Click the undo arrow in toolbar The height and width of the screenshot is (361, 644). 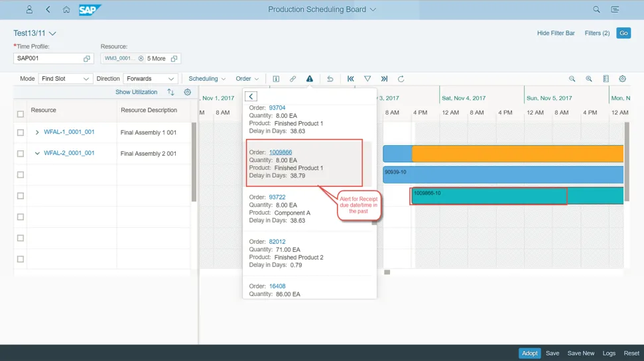(330, 79)
